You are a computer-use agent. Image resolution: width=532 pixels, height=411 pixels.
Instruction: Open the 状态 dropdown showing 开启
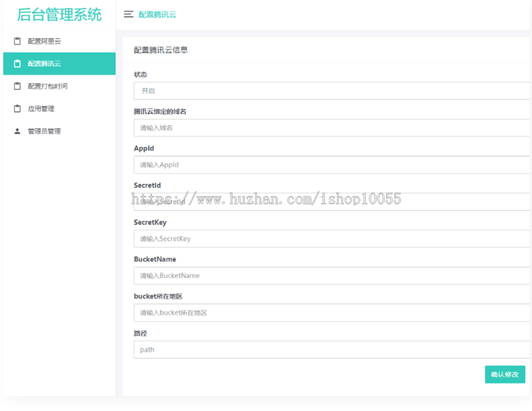point(331,91)
